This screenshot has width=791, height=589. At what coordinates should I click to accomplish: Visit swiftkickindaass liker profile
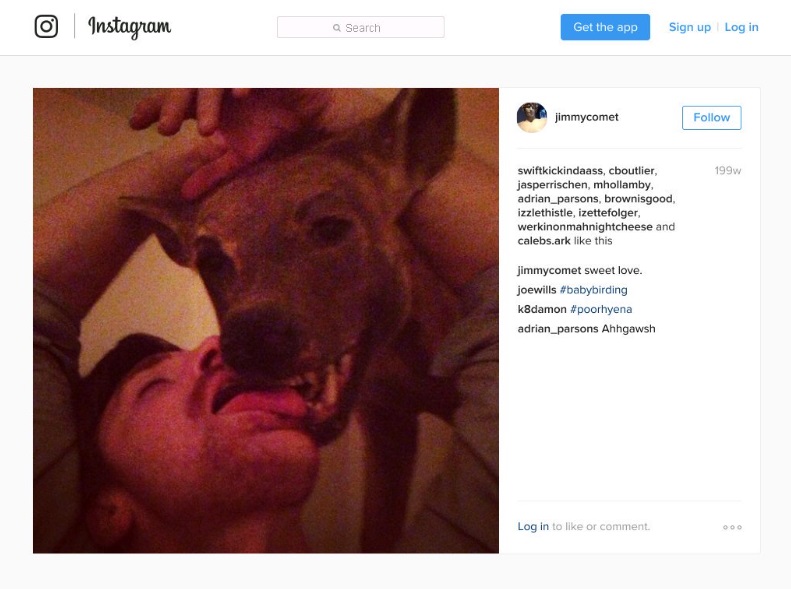coord(560,170)
